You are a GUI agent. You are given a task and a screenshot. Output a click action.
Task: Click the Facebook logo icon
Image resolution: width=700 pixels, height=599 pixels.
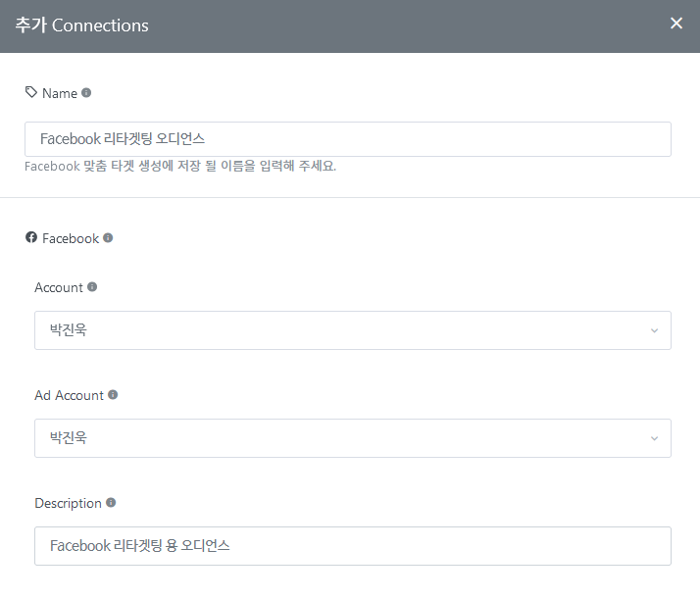[31, 237]
